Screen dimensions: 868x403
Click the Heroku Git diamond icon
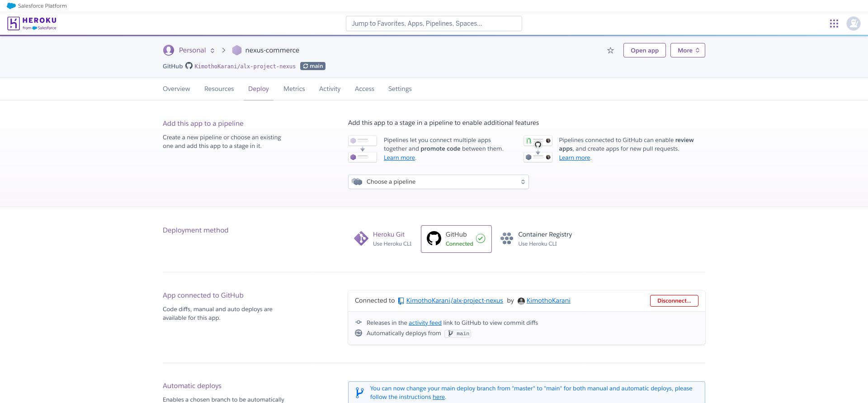click(361, 238)
